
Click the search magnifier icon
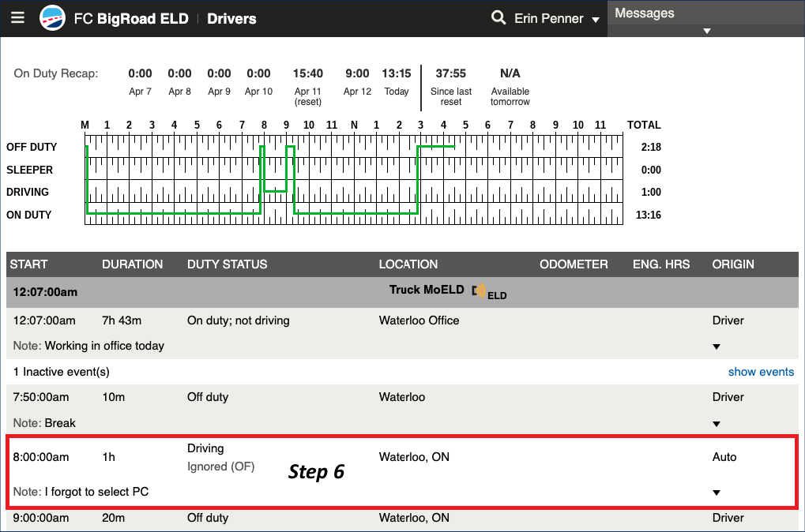(x=498, y=18)
